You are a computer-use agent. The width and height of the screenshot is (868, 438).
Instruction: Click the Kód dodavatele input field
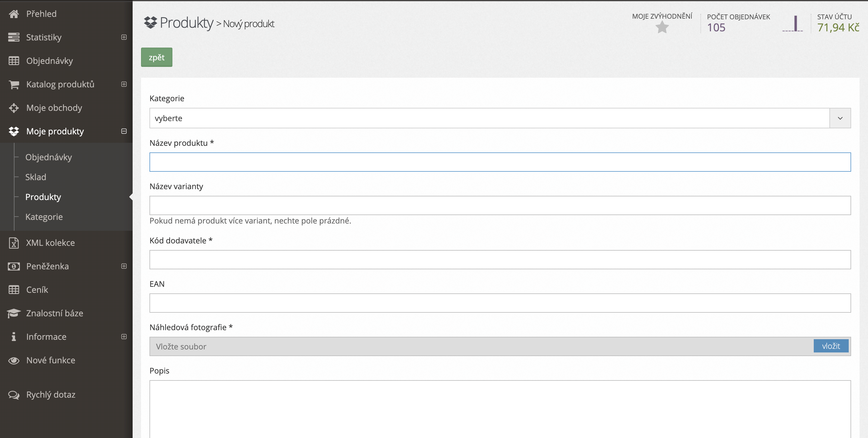click(x=500, y=260)
